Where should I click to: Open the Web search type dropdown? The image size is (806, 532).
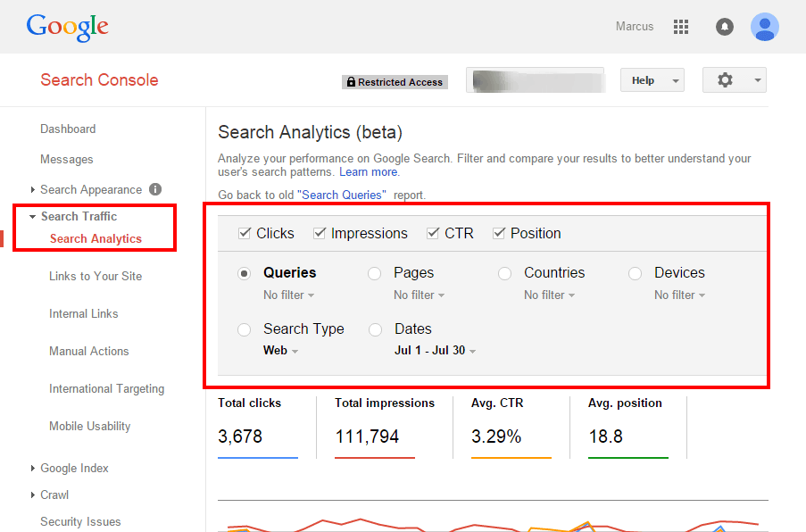(x=280, y=351)
